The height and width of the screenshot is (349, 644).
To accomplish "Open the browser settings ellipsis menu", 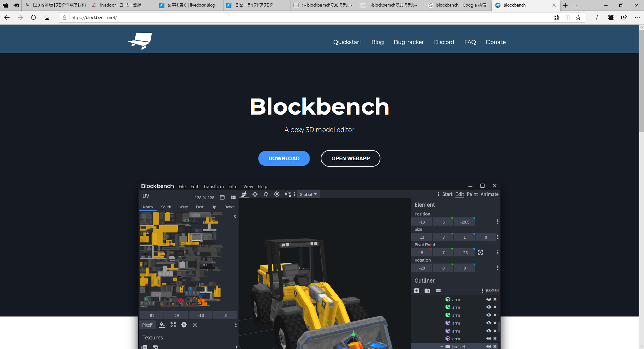I will (637, 18).
